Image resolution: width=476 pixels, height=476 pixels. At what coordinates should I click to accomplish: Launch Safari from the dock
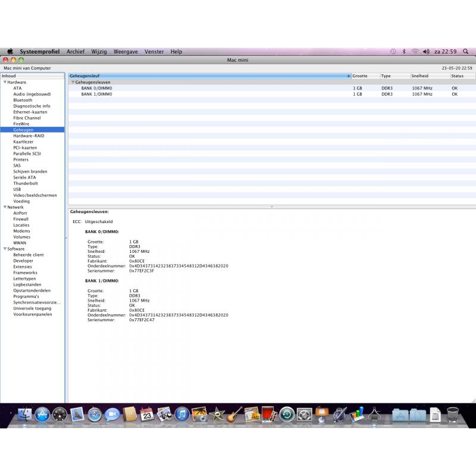pos(95,415)
